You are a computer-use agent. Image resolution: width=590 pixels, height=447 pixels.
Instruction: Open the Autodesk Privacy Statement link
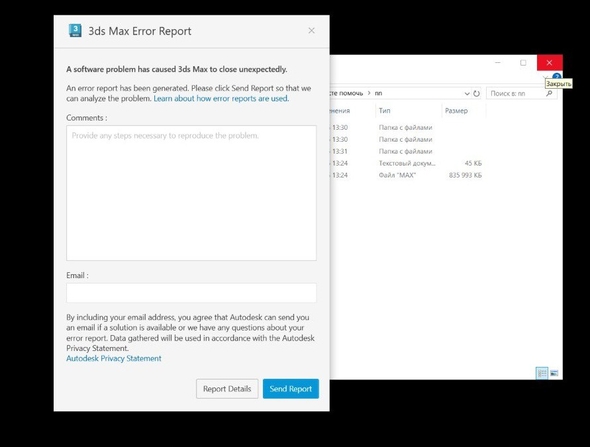point(114,359)
